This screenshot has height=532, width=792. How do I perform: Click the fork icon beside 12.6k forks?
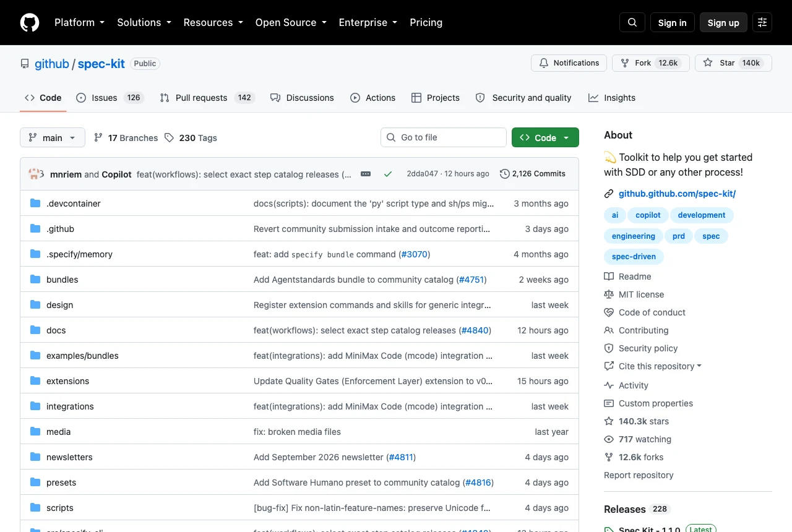(609, 457)
